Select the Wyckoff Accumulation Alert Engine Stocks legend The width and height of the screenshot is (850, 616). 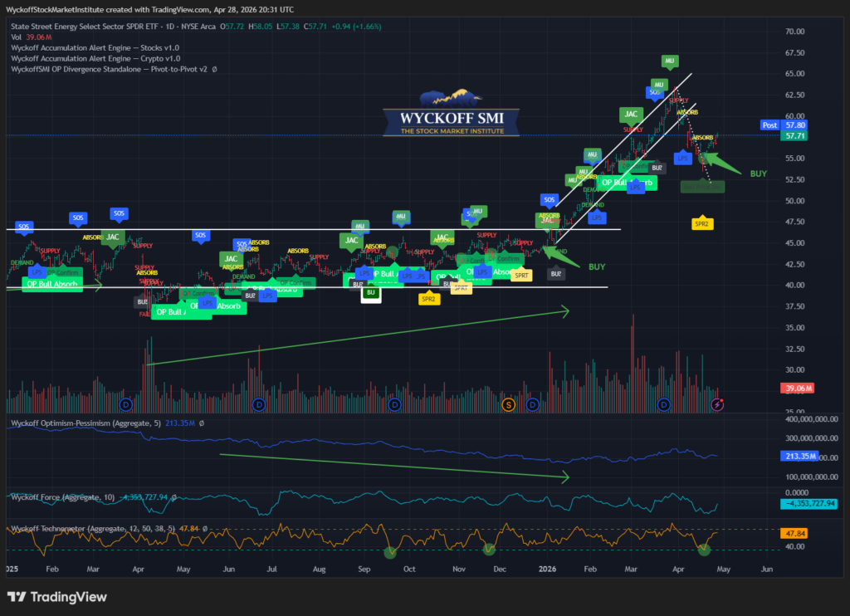coord(95,47)
